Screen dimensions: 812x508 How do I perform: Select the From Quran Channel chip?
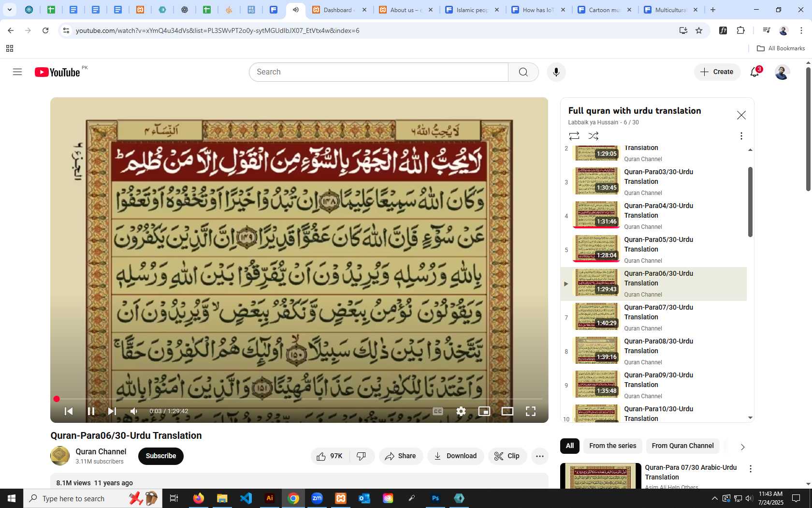(682, 446)
